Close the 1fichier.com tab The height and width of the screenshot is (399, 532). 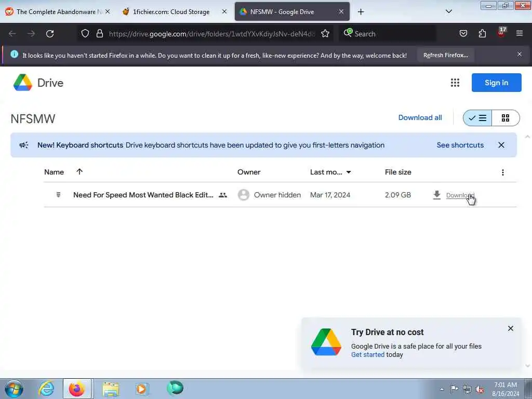point(224,11)
